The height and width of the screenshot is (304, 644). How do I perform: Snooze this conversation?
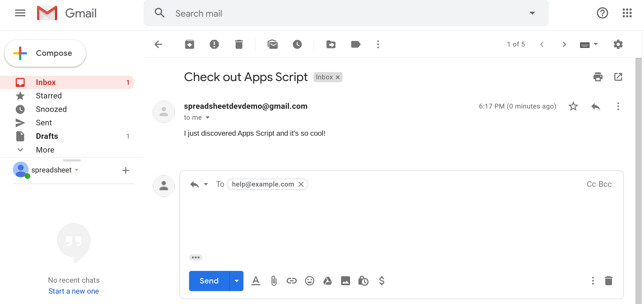297,44
